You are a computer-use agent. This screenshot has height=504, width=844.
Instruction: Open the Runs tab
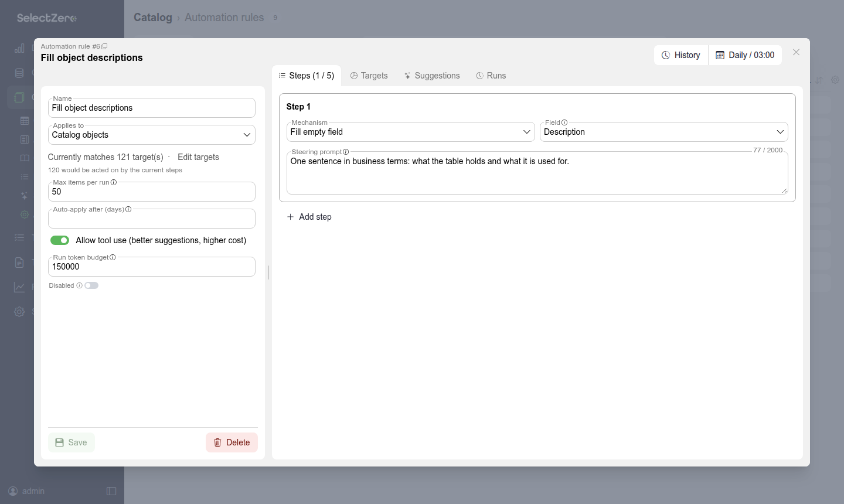(x=491, y=76)
